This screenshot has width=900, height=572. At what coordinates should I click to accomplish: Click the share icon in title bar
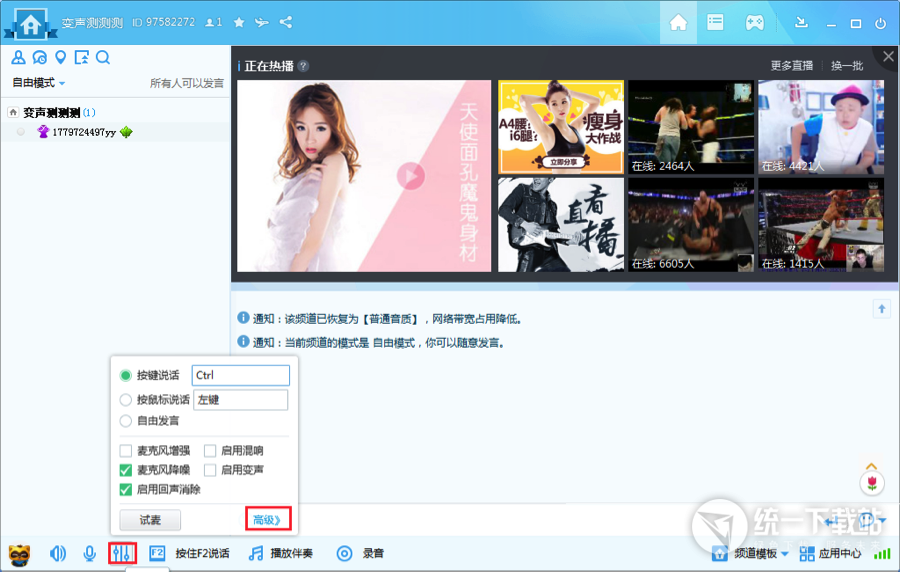coord(286,22)
